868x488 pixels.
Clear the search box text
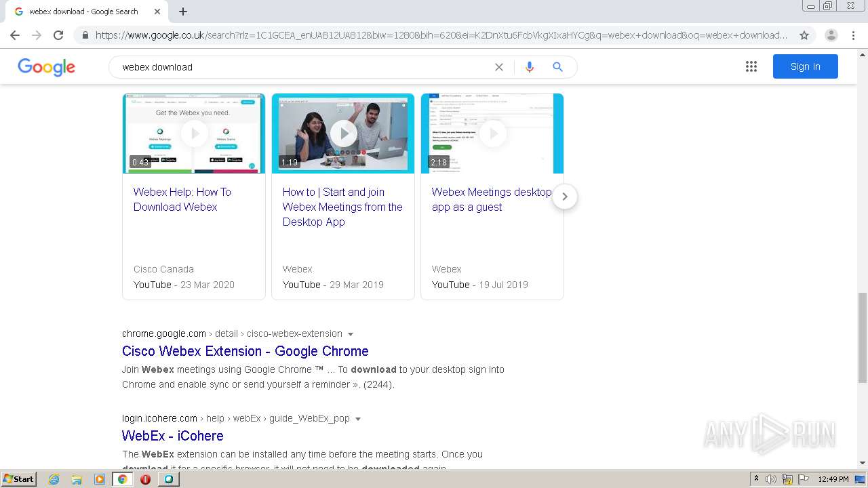[499, 67]
